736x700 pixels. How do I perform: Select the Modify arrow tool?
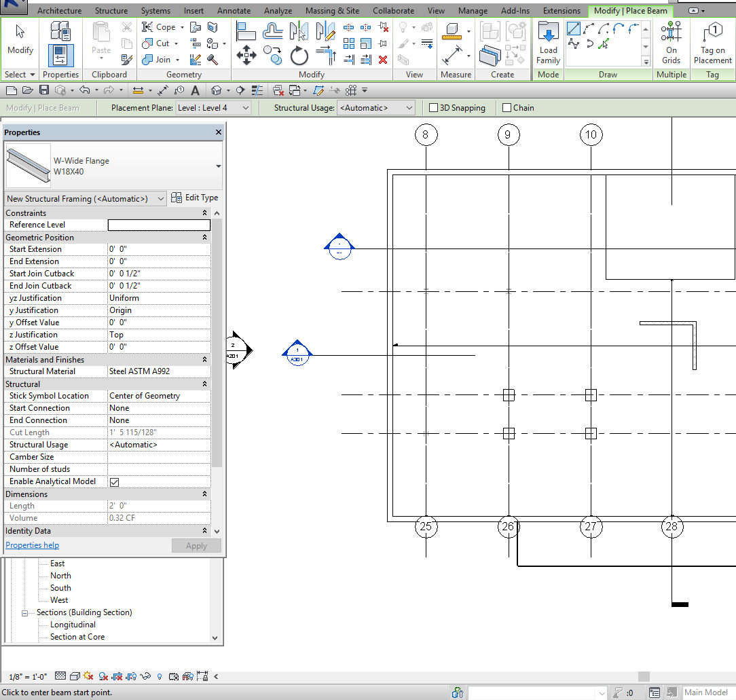pyautogui.click(x=20, y=37)
